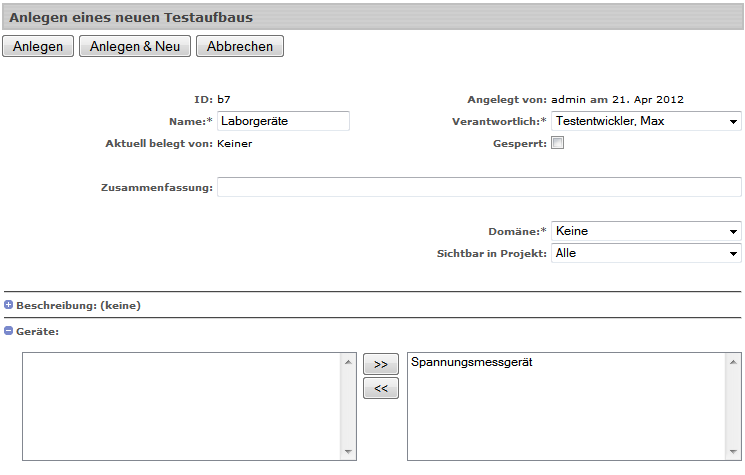This screenshot has width=745, height=475.
Task: Click the right list's scroll down arrow
Action: pos(734,452)
